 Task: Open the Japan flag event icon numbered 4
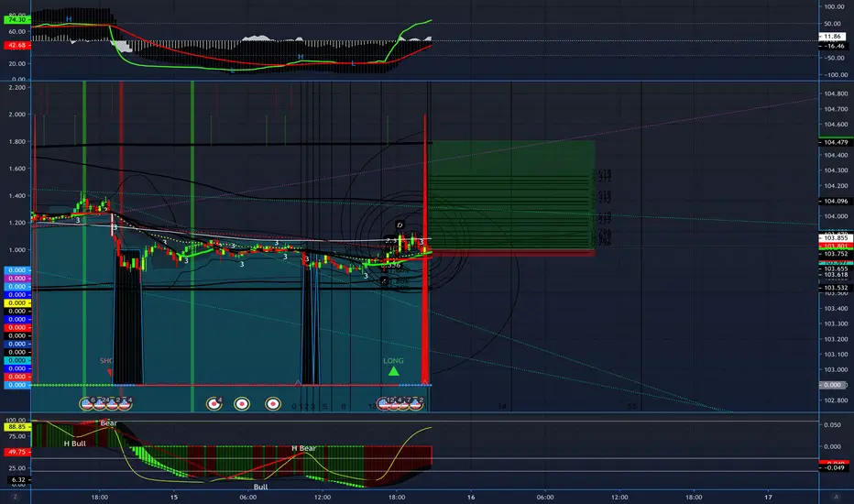(213, 403)
